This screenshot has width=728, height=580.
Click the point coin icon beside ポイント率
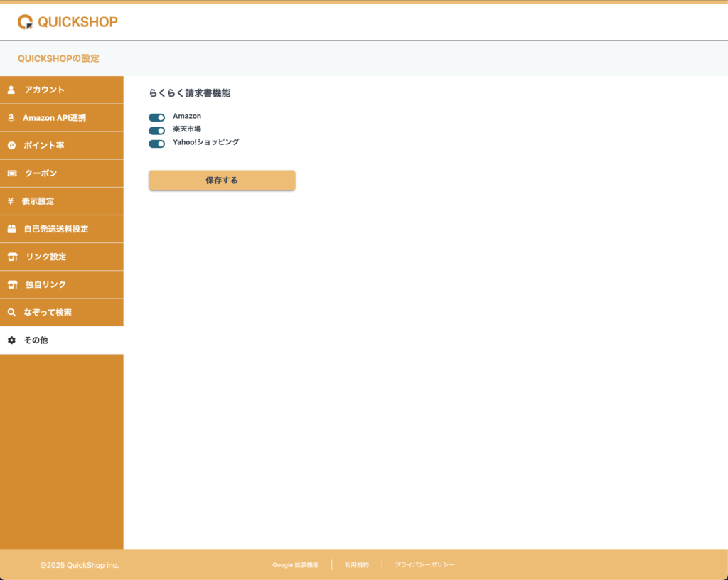click(x=11, y=146)
